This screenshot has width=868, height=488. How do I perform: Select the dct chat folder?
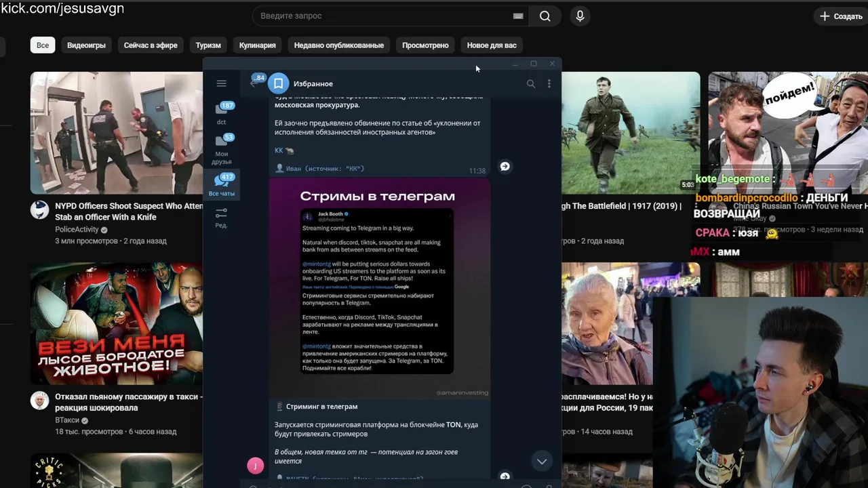[x=221, y=113]
